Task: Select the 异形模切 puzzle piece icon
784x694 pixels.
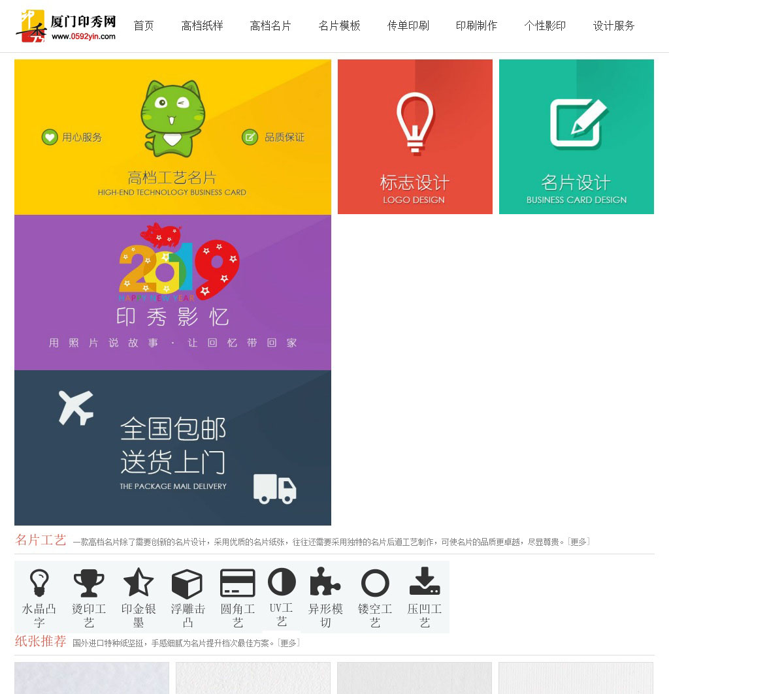Action: pos(325,582)
